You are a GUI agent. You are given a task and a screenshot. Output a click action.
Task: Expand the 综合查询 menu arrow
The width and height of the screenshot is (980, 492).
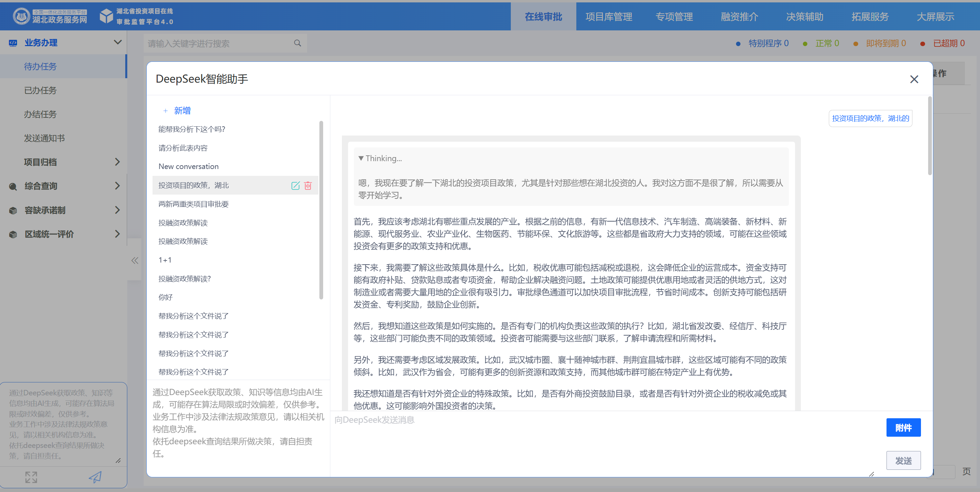(117, 186)
